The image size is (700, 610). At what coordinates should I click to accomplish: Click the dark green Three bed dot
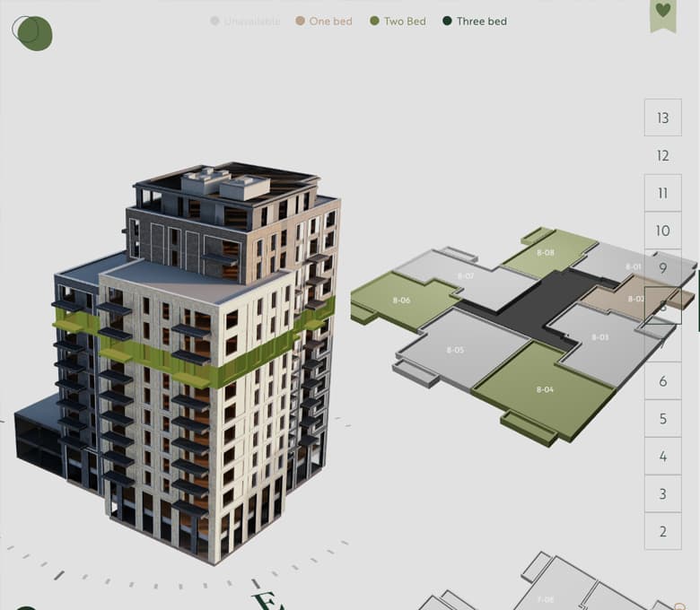pos(447,21)
